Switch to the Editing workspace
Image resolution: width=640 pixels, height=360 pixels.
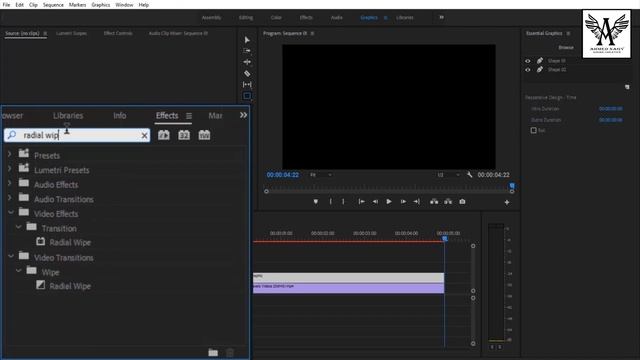pyautogui.click(x=246, y=18)
